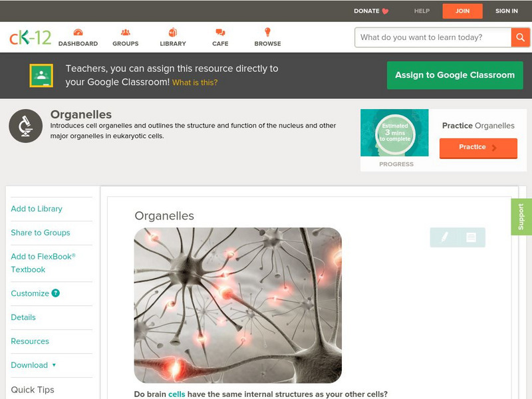Click the Join button
Screen dimensions: 532x399
pos(462,11)
